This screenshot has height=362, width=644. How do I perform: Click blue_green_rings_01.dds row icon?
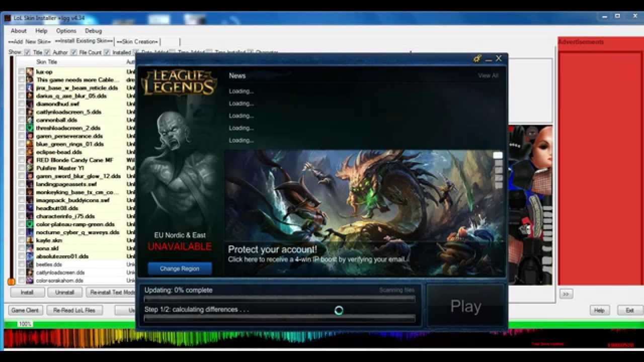pos(30,144)
